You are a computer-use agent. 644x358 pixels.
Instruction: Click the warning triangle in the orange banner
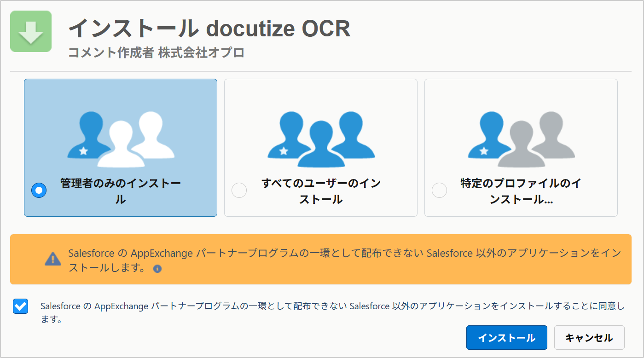pos(53,259)
